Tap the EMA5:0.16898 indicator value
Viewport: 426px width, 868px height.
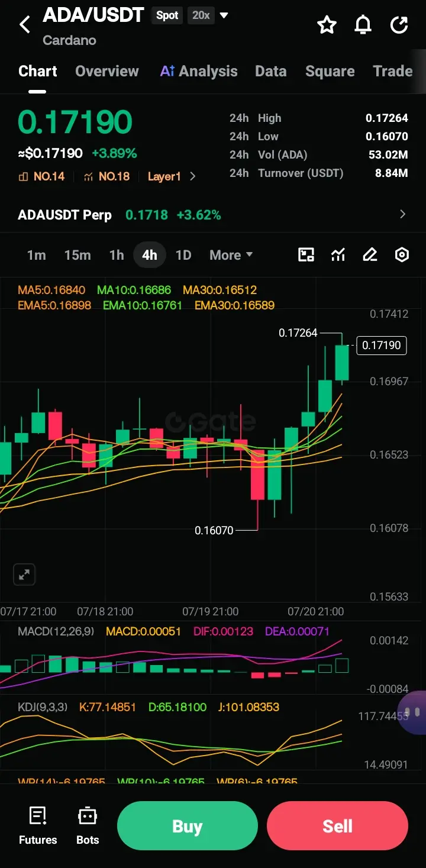[54, 305]
